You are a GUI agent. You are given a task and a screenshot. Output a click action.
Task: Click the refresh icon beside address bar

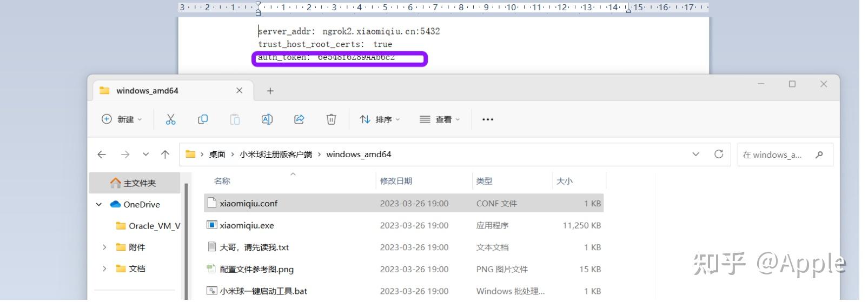(719, 155)
